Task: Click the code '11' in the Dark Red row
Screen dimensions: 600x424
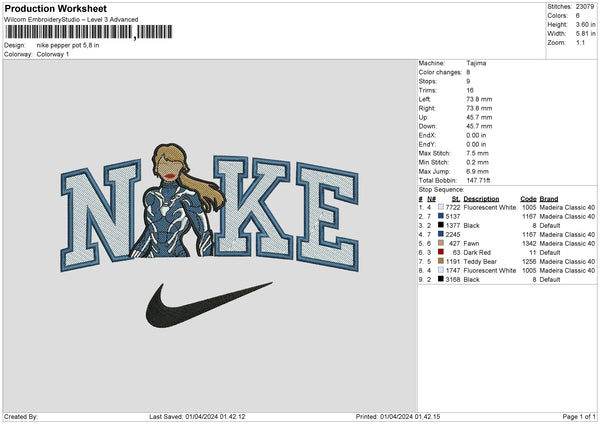Action: 533,253
